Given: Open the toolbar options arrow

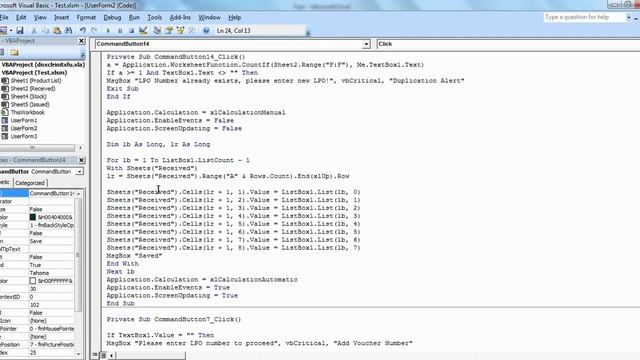Looking at the screenshot, I should [308, 33].
